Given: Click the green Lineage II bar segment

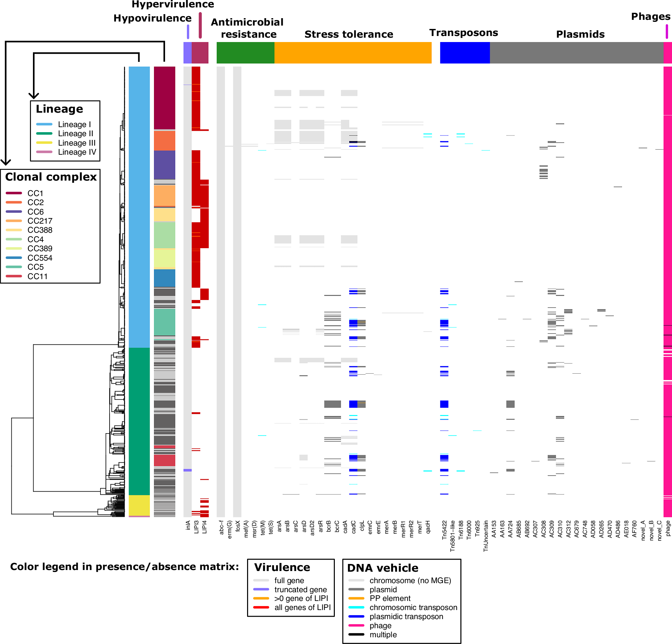Looking at the screenshot, I should click(x=139, y=421).
